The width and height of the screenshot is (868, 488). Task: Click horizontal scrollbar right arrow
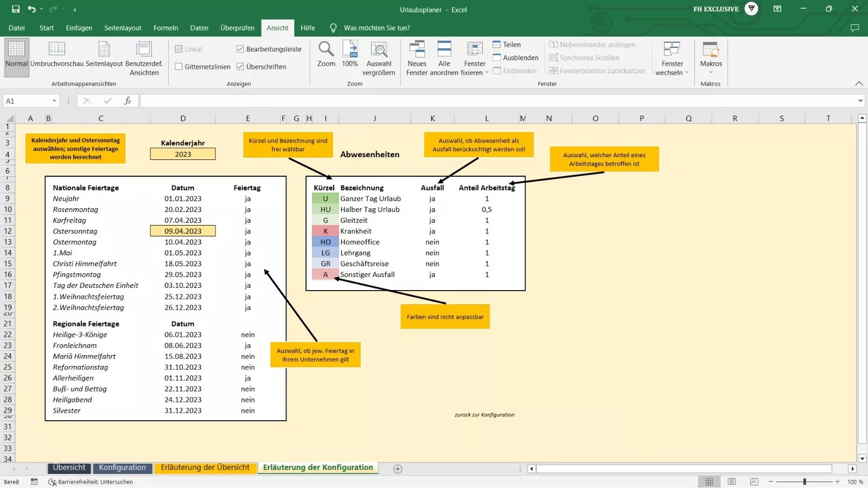point(852,469)
